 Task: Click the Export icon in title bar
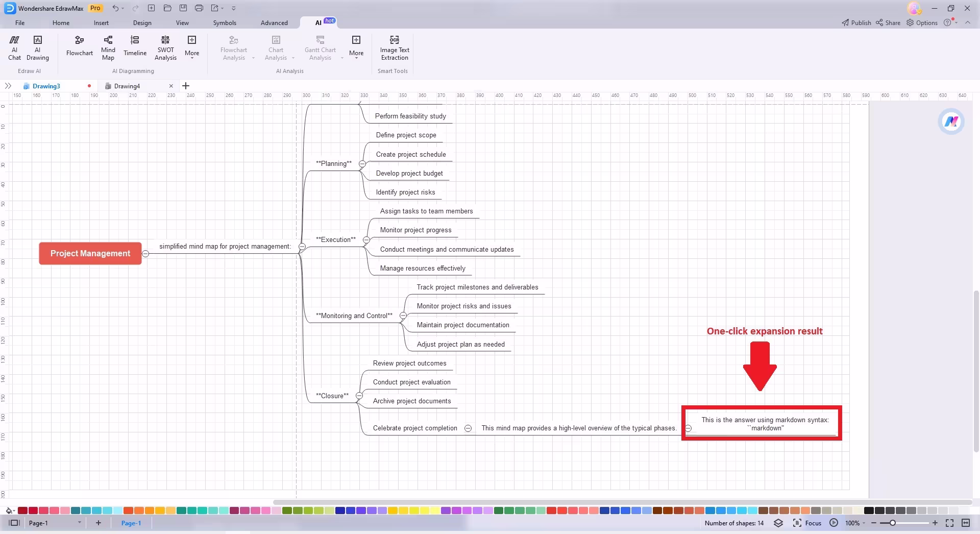215,8
